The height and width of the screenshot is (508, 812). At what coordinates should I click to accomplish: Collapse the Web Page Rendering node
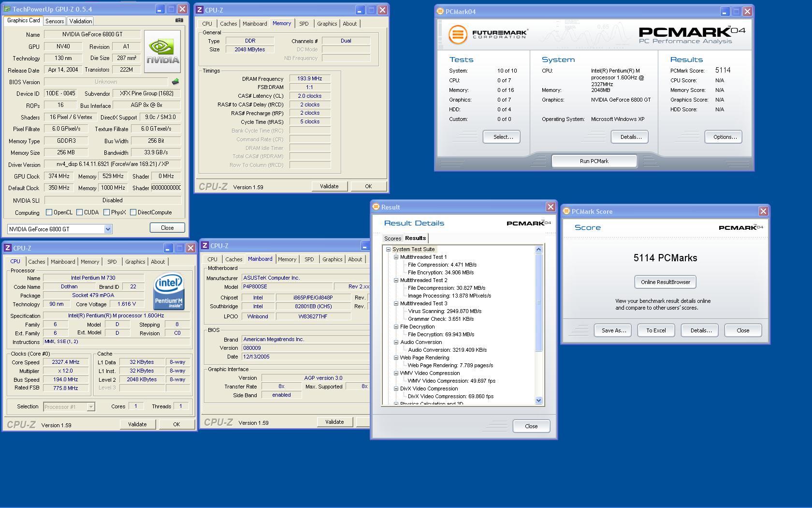coord(396,358)
